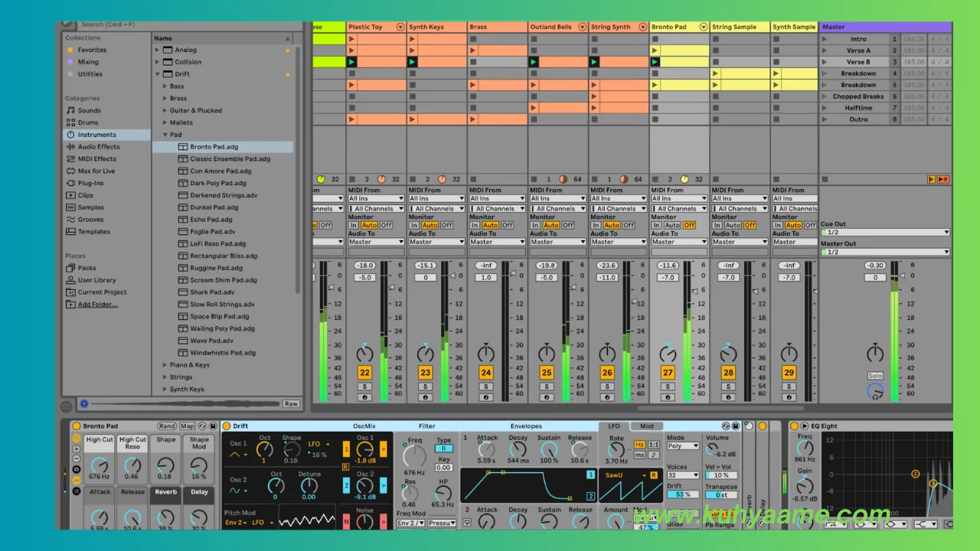Enable the Hz LFO rate mode
The height and width of the screenshot is (551, 980).
639,445
